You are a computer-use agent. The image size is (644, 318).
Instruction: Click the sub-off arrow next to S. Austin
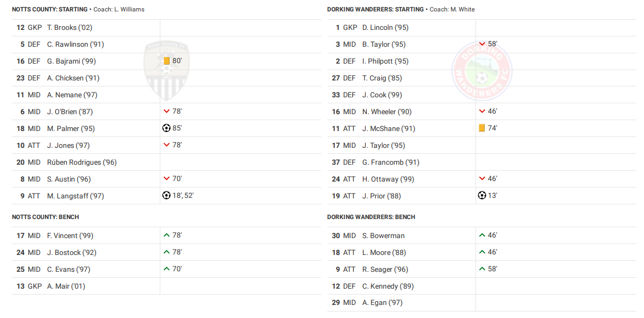167,179
